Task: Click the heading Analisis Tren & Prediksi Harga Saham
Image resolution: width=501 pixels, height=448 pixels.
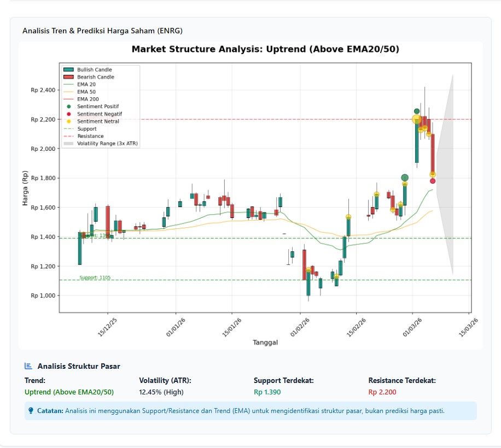Action: point(103,31)
